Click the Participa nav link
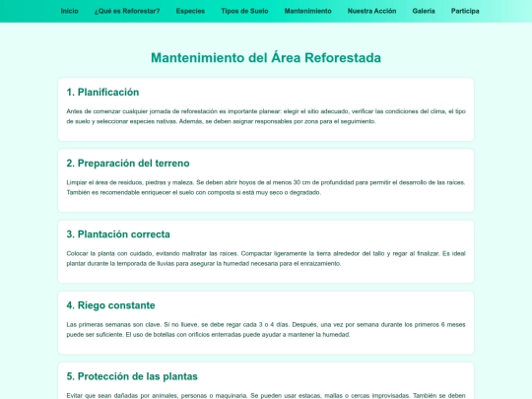Image resolution: width=532 pixels, height=399 pixels. pyautogui.click(x=465, y=11)
